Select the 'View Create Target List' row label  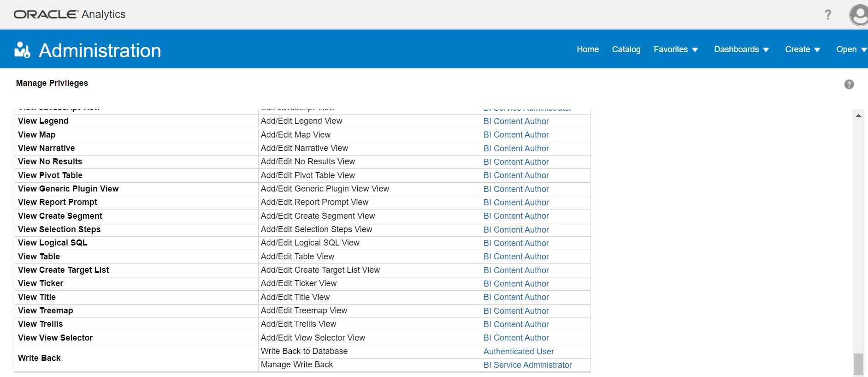pos(64,270)
